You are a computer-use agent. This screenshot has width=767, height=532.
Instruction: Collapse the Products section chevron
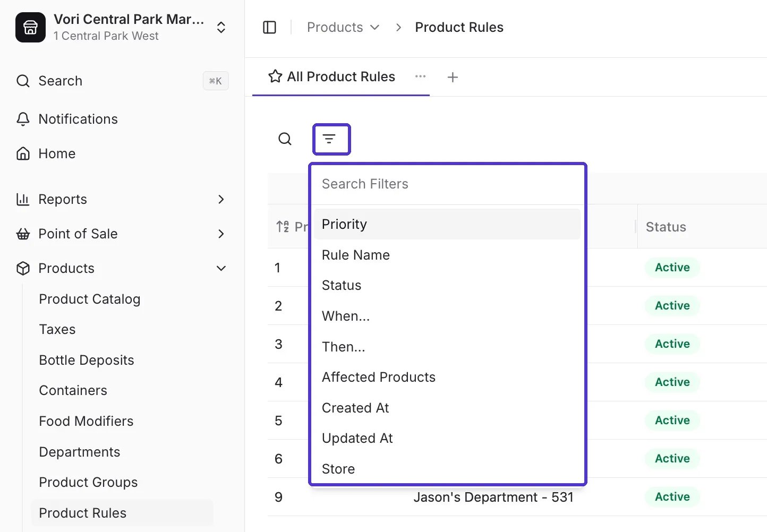221,268
